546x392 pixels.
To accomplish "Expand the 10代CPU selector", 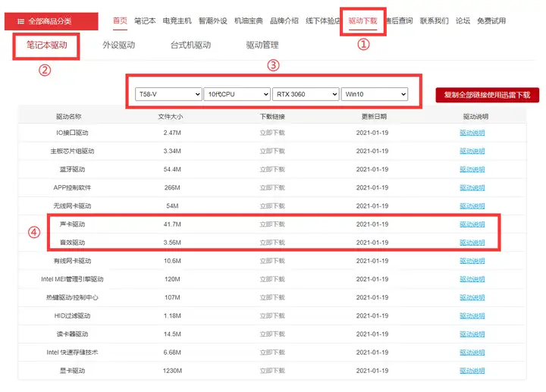I will coord(237,94).
